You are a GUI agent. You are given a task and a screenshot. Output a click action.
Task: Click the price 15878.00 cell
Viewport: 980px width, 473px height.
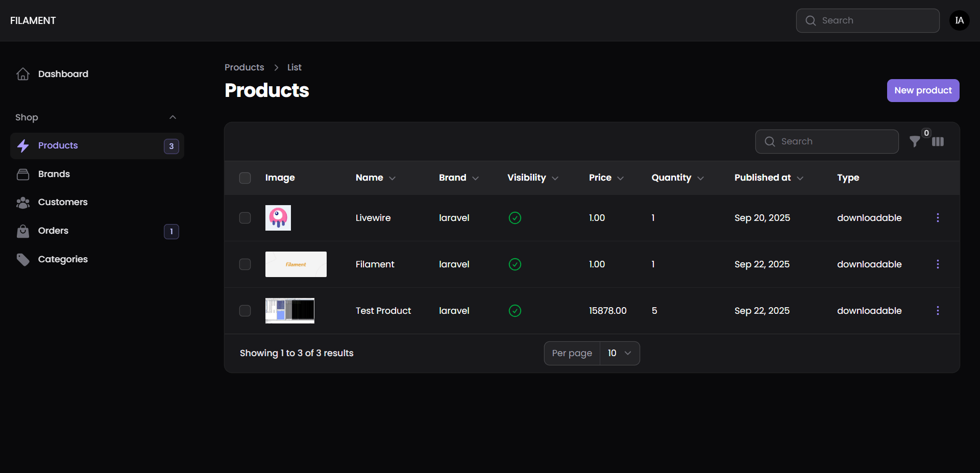coord(608,311)
